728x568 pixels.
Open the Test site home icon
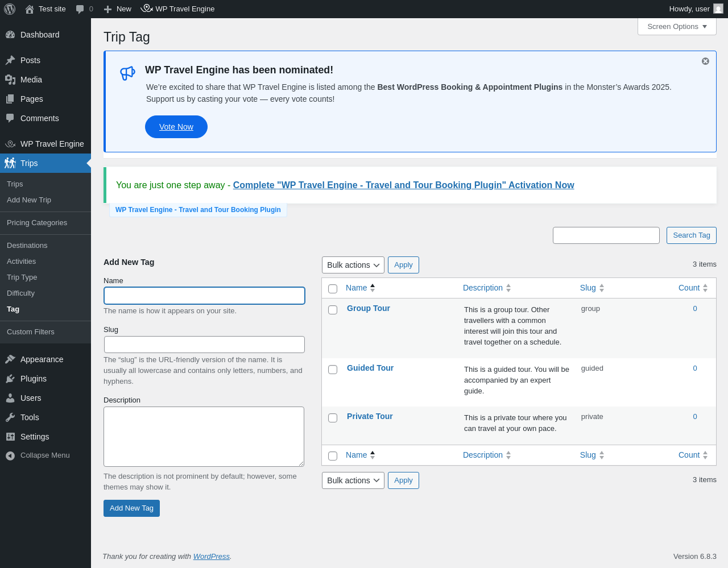tap(30, 9)
